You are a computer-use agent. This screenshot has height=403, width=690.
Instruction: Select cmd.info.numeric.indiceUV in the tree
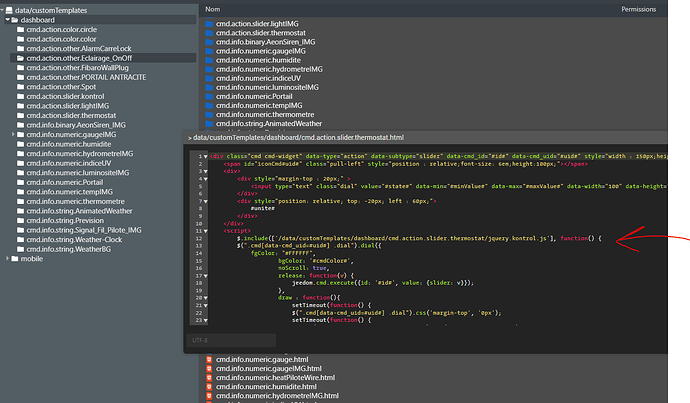tap(69, 163)
